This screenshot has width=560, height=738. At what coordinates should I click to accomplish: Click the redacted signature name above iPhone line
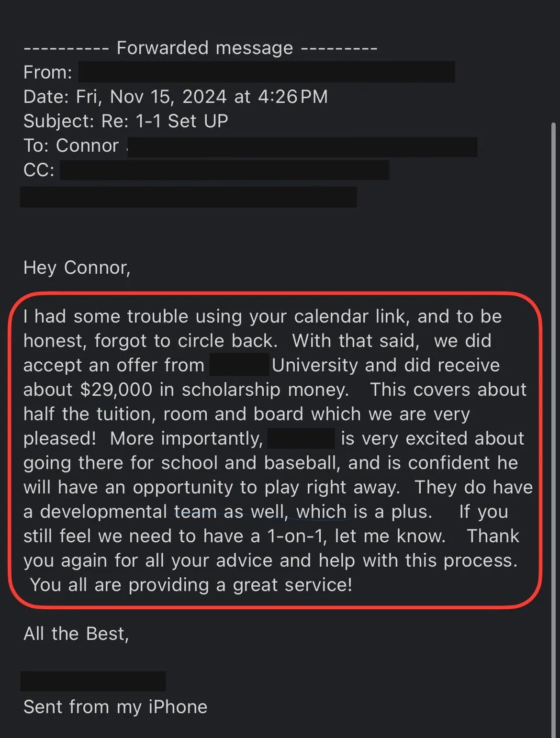(x=93, y=681)
